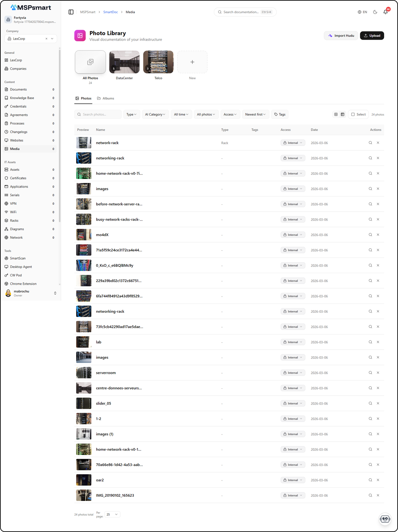Select the All Photos album tile
Screen dimensions: 398x532
(x=90, y=62)
